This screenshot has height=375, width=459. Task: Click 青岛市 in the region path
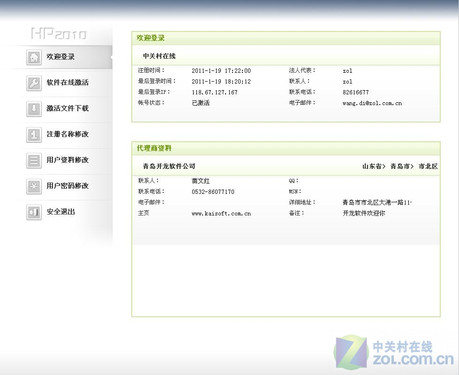[x=401, y=166]
